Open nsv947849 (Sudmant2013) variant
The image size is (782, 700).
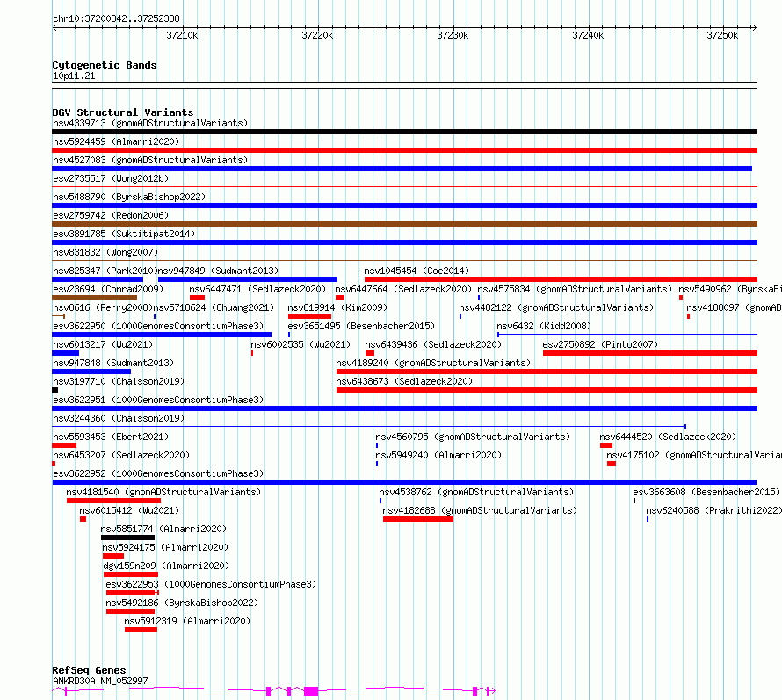(218, 271)
